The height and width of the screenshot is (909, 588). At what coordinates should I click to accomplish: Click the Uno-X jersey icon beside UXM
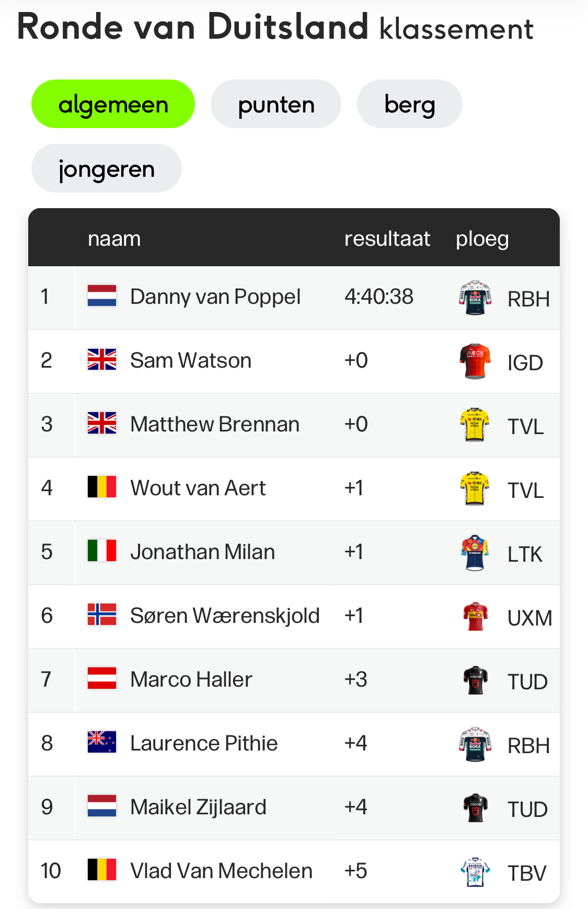tap(475, 617)
